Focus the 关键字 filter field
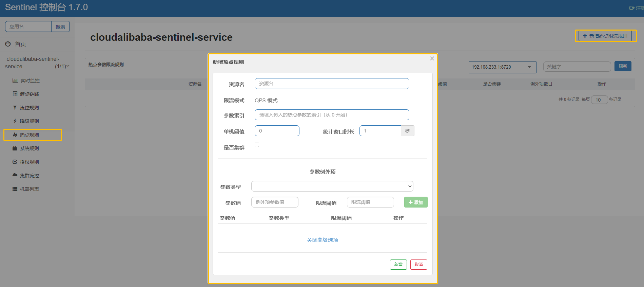The height and width of the screenshot is (287, 644). (577, 67)
